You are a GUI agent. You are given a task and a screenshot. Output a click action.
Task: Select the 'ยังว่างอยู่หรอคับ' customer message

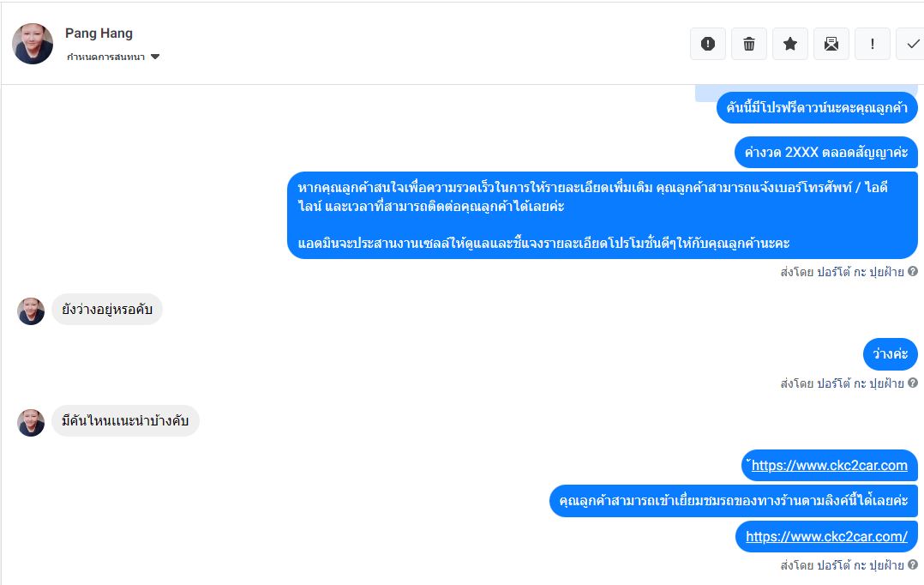click(x=107, y=310)
